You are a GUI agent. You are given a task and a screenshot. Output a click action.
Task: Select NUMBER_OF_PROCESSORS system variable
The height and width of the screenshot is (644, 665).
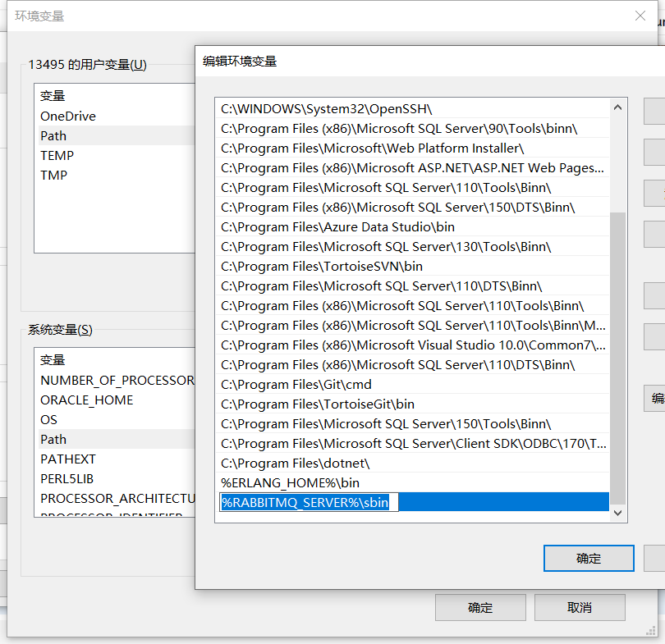click(117, 381)
